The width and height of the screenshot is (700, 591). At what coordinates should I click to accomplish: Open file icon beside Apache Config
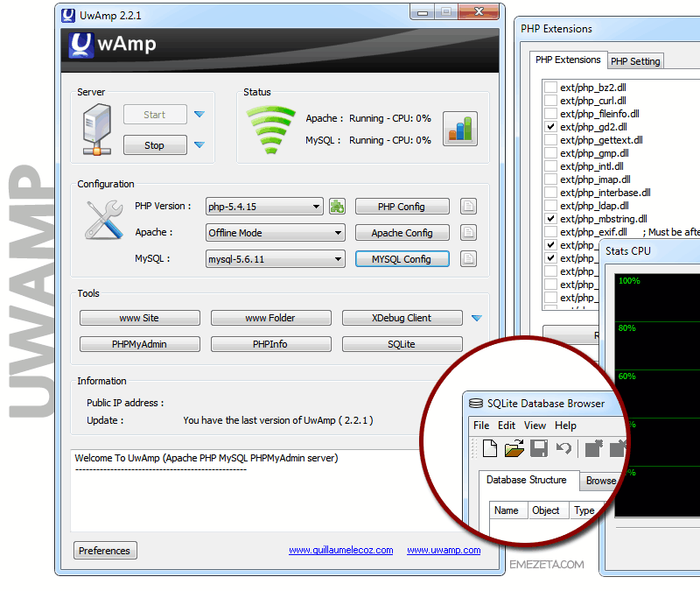point(468,232)
